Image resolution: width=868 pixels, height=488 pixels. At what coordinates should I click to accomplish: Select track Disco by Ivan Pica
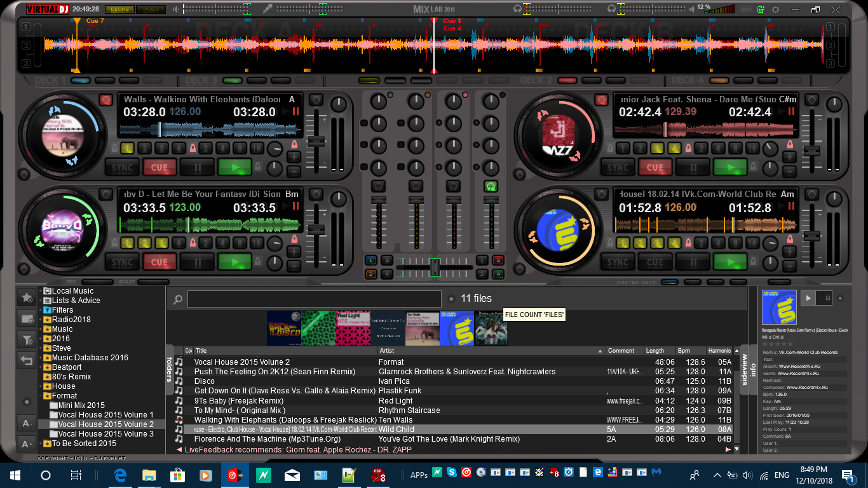pos(455,381)
